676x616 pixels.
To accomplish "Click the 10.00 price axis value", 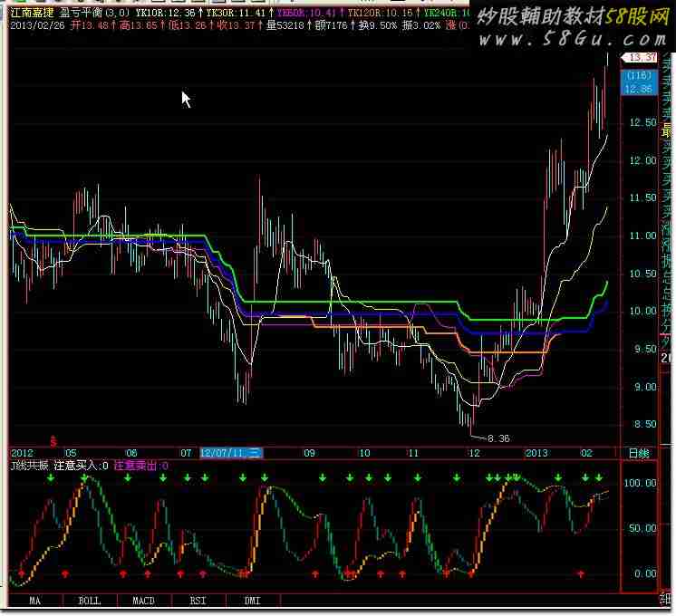I will (642, 312).
